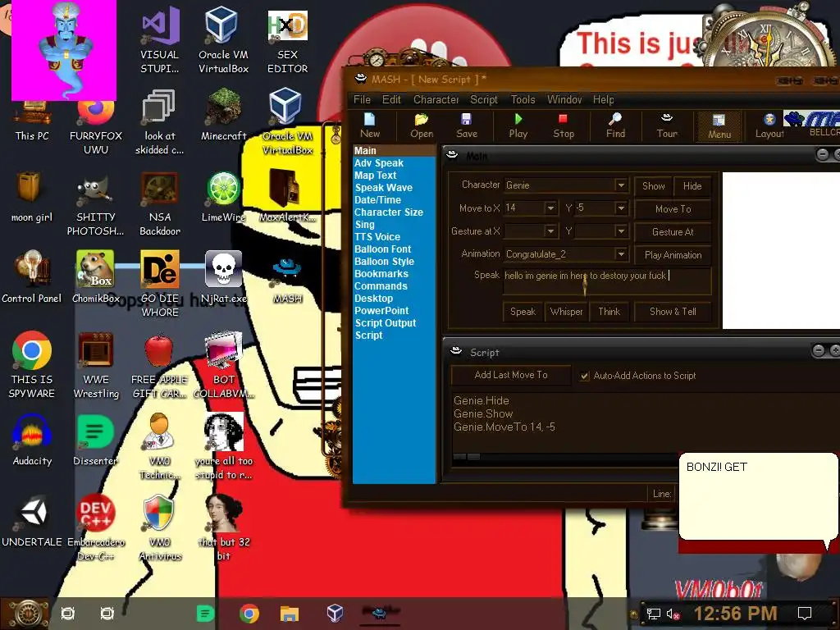The height and width of the screenshot is (630, 840).
Task: Stop playback with the red Stop icon
Action: 563,126
